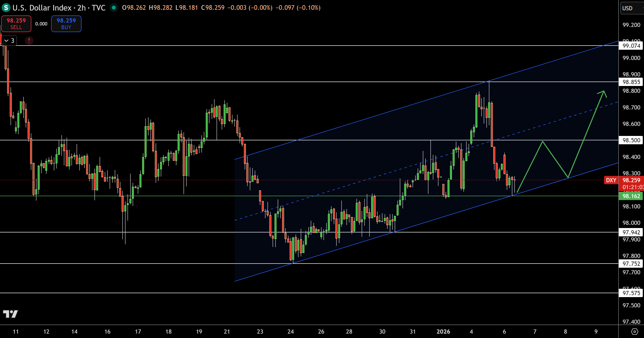Open the USD currency dropdown
Image resolution: width=644 pixels, height=338 pixels.
click(x=632, y=8)
